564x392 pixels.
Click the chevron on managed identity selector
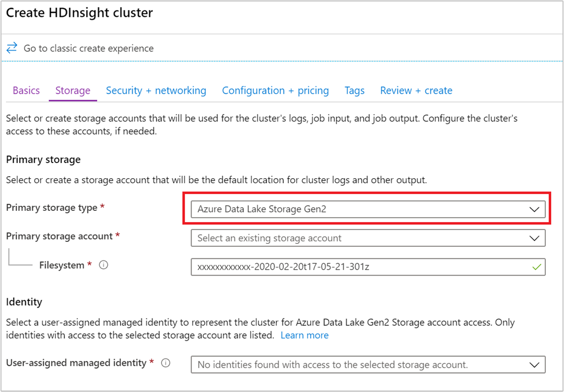[534, 364]
